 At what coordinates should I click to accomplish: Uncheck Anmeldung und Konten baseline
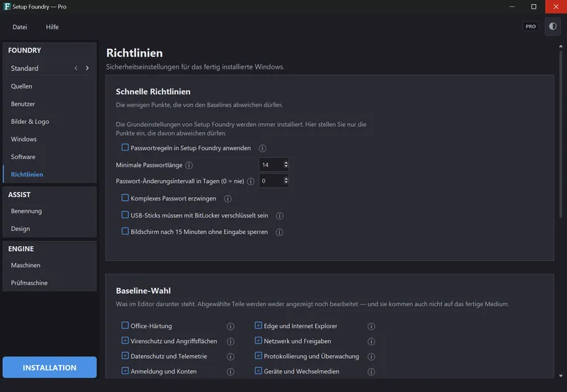[x=125, y=371]
